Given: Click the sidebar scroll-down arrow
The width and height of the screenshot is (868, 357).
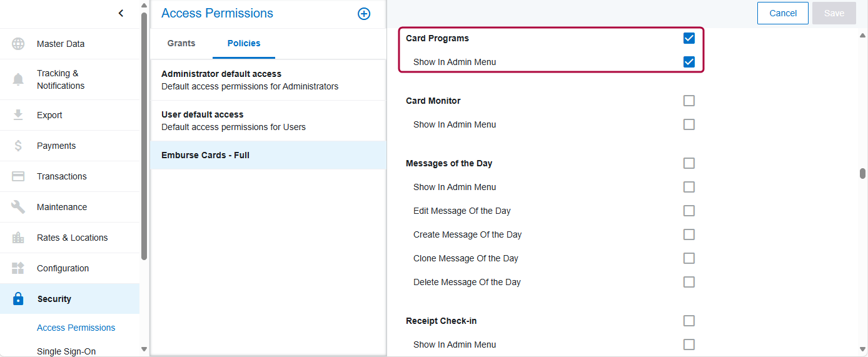Looking at the screenshot, I should coord(144,349).
